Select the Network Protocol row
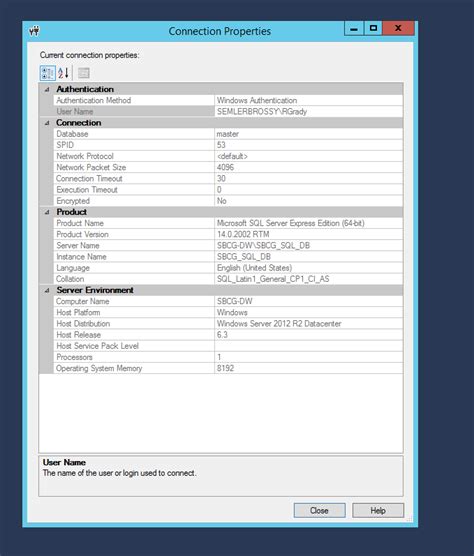 [228, 156]
